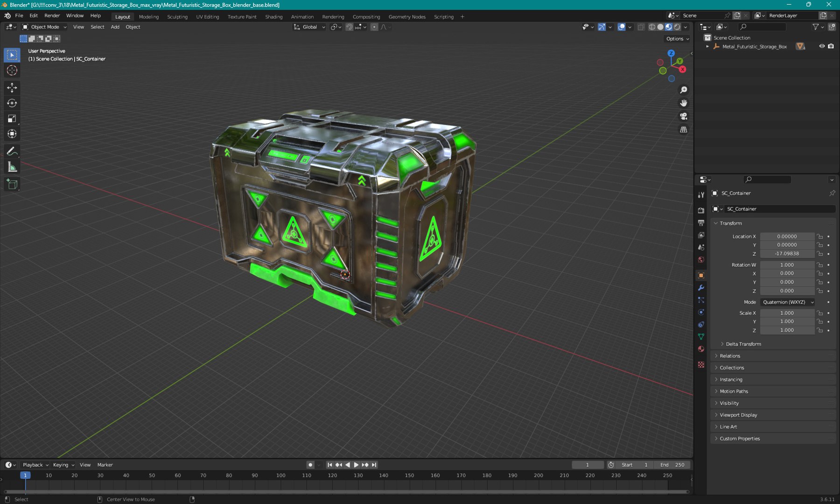Select the Cursor tool in toolbar

coord(12,70)
